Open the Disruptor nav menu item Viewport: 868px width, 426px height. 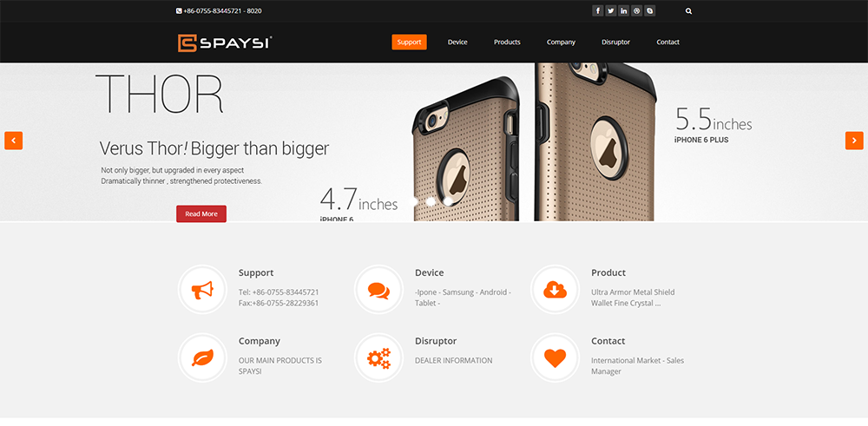[x=615, y=42]
